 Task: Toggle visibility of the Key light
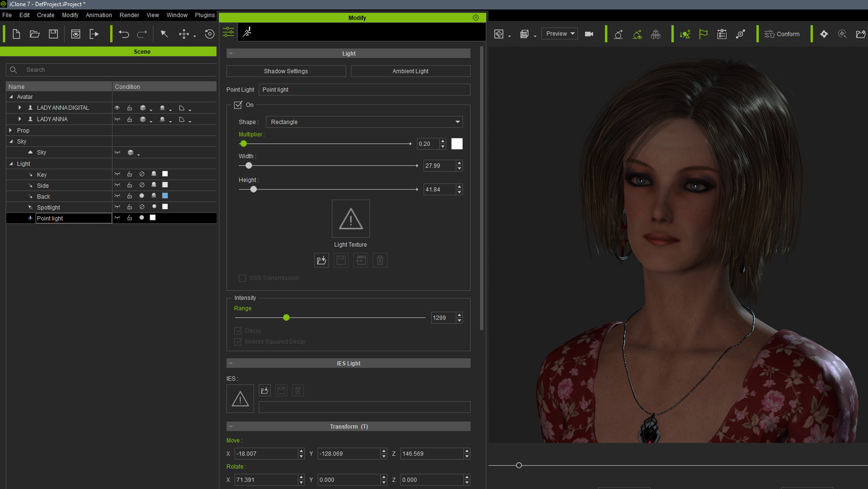pyautogui.click(x=117, y=174)
